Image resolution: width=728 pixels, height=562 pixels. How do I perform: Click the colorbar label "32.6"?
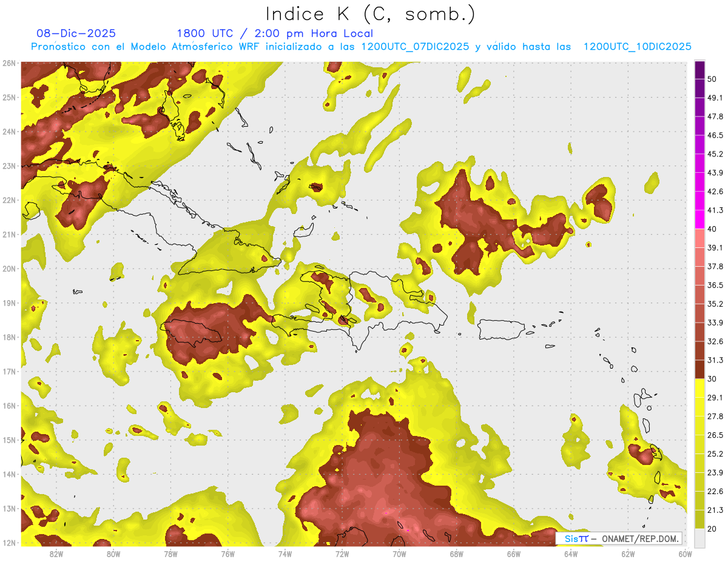tap(715, 341)
